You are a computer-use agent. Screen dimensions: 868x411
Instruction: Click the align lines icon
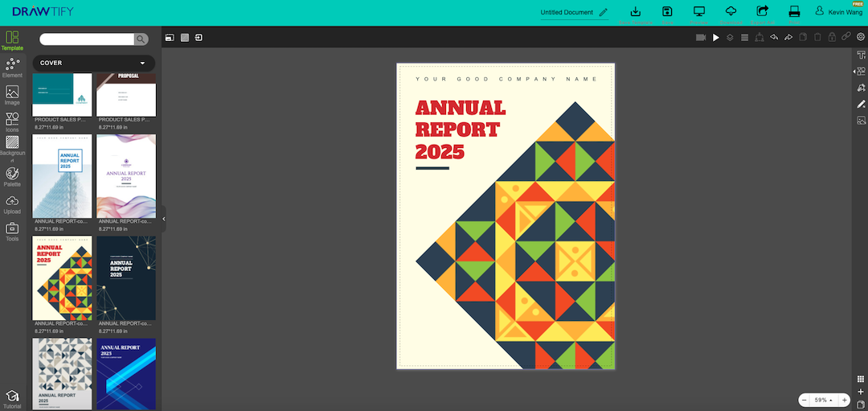pyautogui.click(x=744, y=37)
